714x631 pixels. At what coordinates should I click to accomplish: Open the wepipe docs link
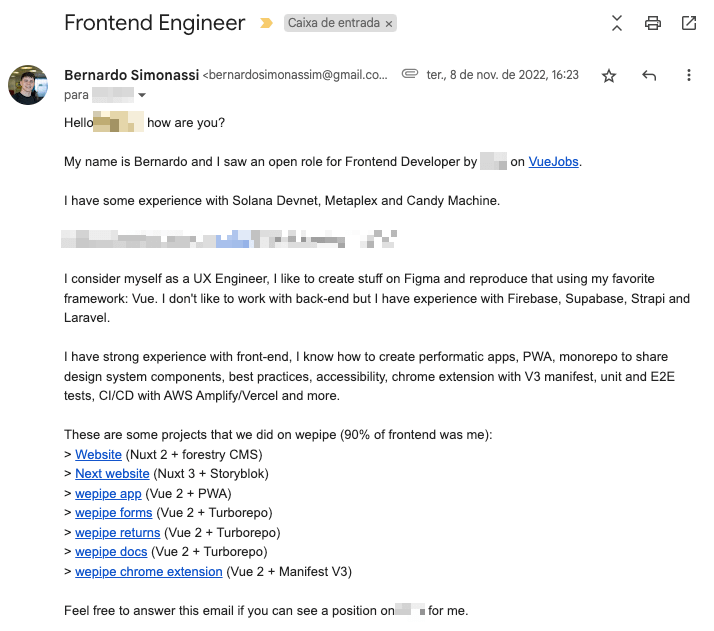tap(111, 552)
